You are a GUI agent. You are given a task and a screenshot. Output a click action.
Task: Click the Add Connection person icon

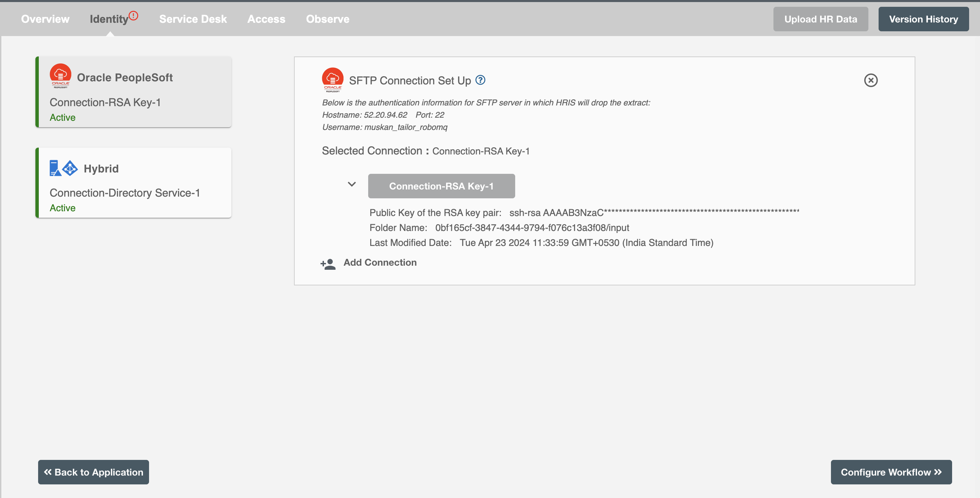tap(328, 262)
